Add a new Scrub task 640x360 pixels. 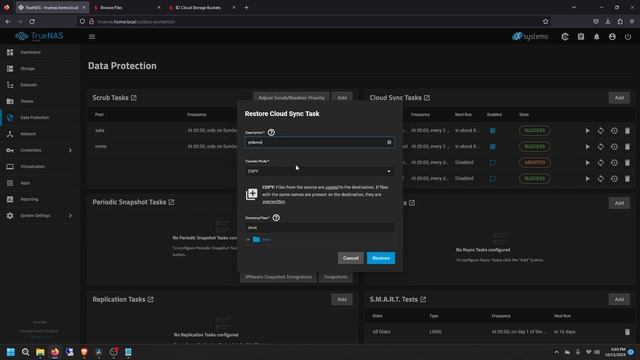coord(342,98)
